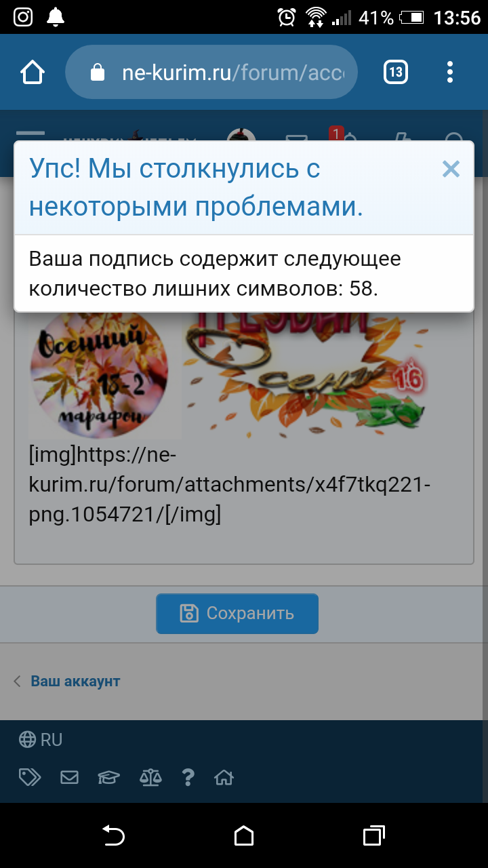
Task: Tap the Android back navigation button
Action: [113, 835]
